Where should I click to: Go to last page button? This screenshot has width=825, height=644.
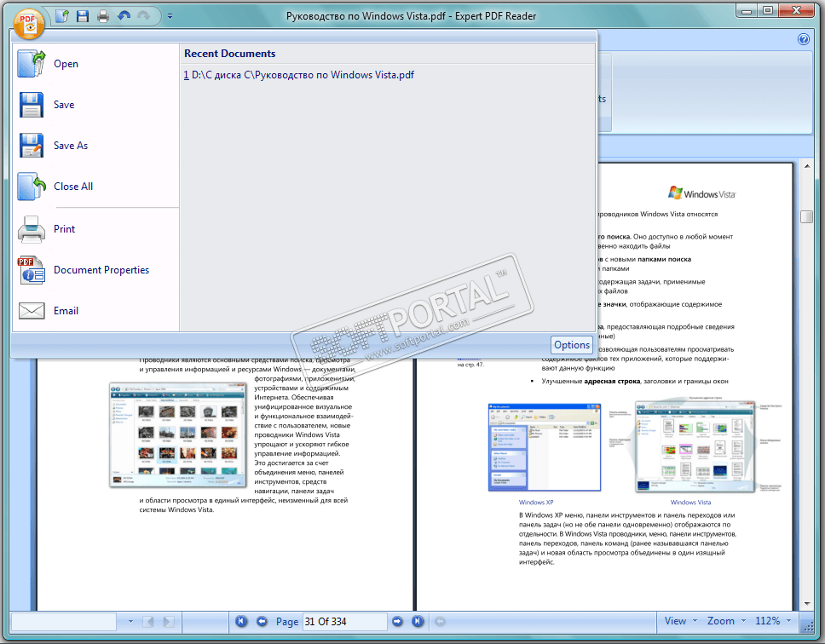pyautogui.click(x=418, y=621)
